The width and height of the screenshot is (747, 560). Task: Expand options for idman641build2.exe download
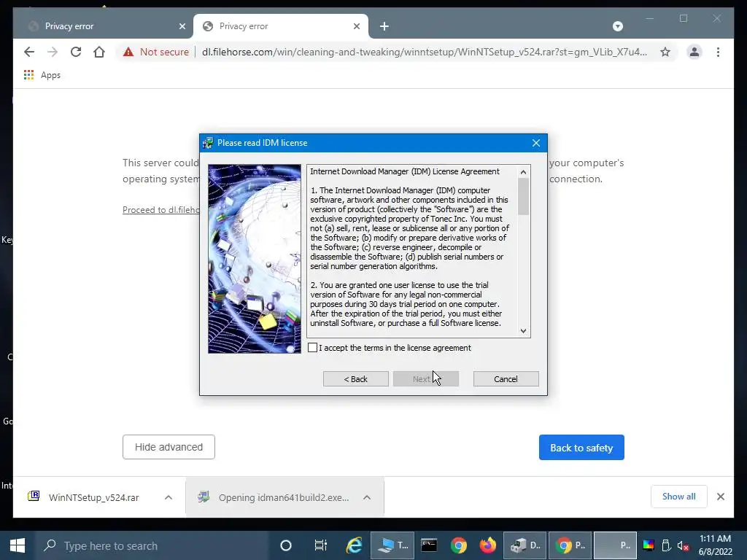coord(367,497)
